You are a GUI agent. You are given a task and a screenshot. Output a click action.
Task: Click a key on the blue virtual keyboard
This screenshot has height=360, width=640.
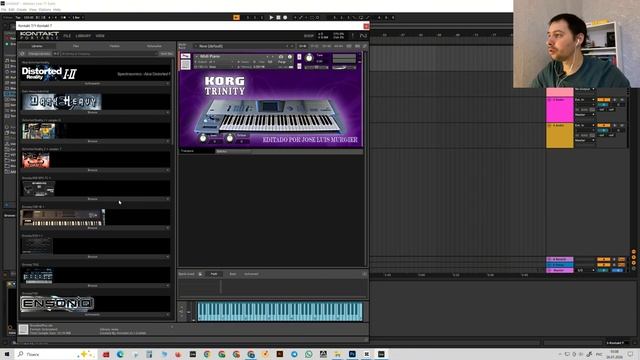point(280,312)
